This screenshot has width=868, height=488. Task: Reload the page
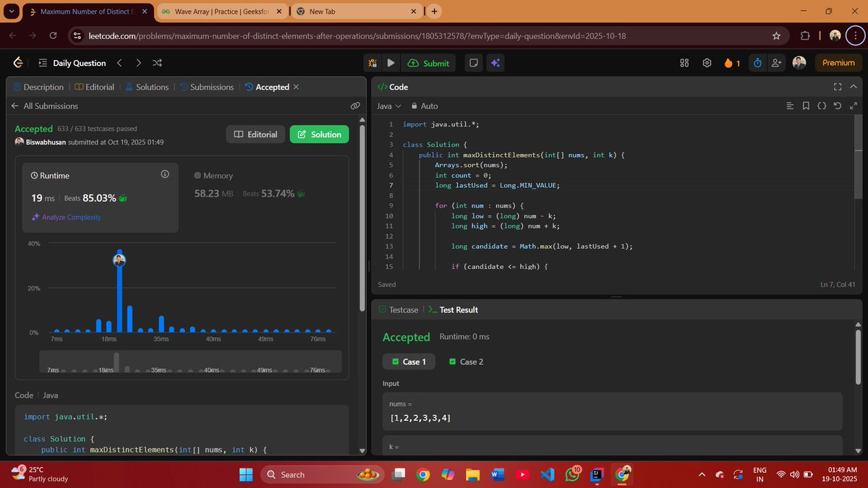point(53,35)
